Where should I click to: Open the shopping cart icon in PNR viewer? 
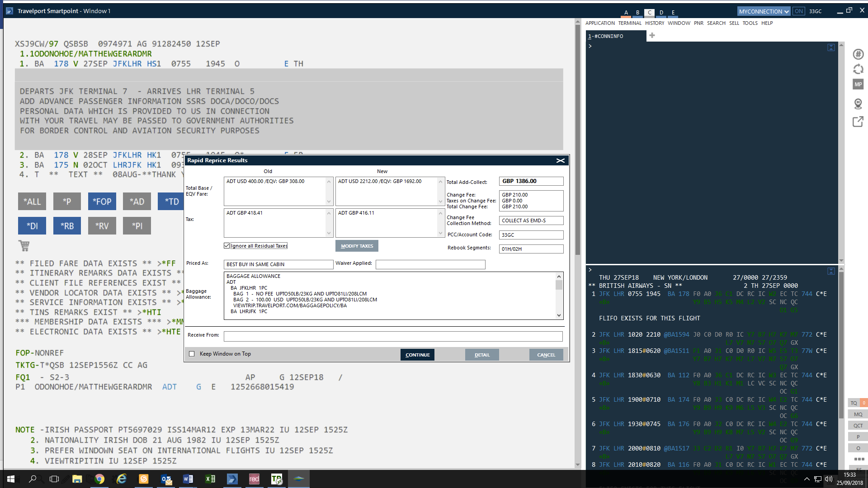[x=24, y=245]
